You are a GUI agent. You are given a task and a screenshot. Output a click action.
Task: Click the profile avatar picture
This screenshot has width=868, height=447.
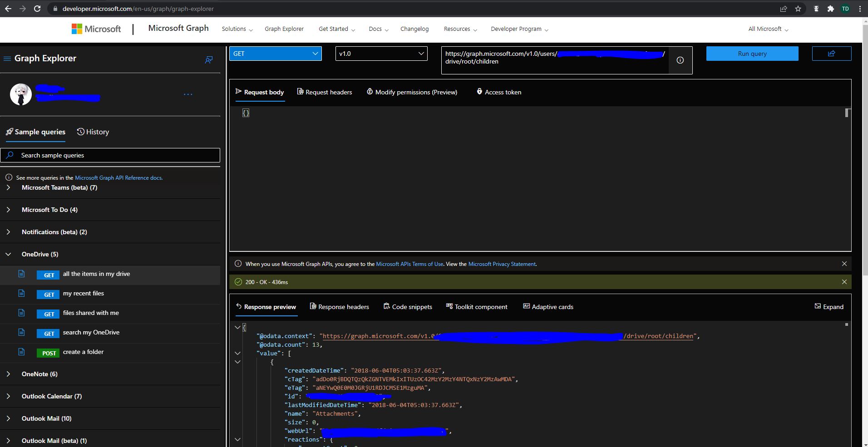pyautogui.click(x=21, y=94)
